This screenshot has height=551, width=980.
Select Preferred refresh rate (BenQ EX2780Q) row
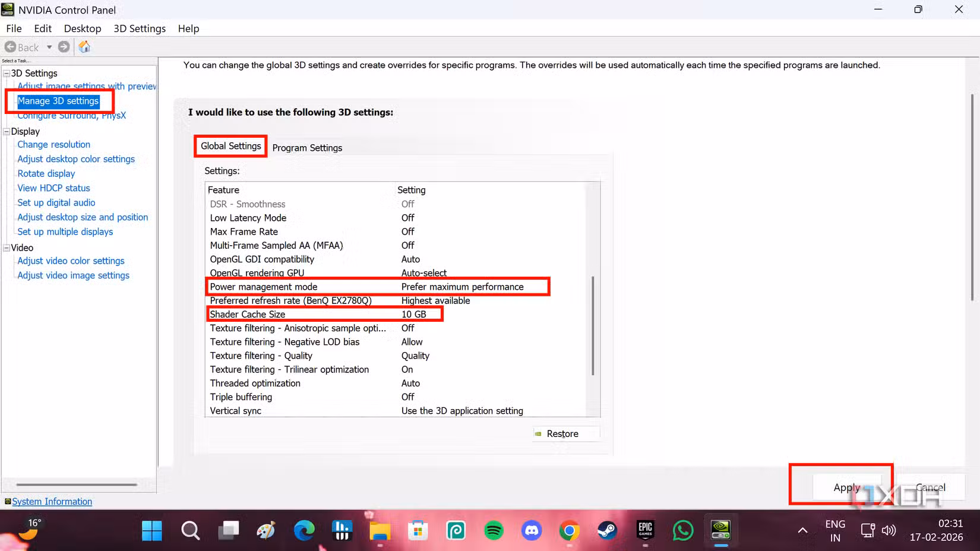pos(395,300)
